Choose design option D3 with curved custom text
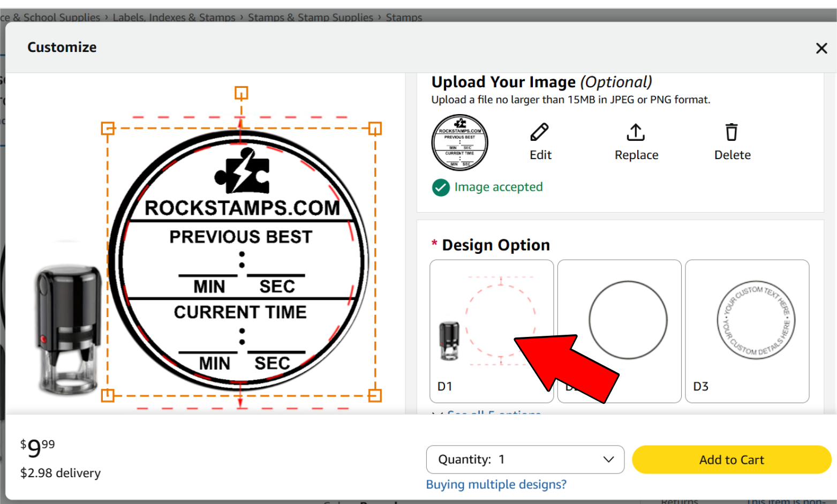837x504 pixels. point(747,331)
